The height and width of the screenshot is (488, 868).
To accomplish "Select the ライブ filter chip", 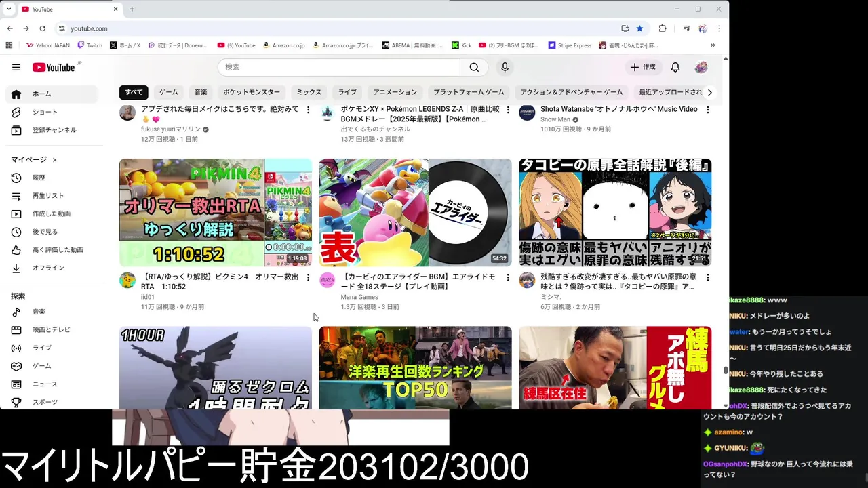I will pos(347,92).
